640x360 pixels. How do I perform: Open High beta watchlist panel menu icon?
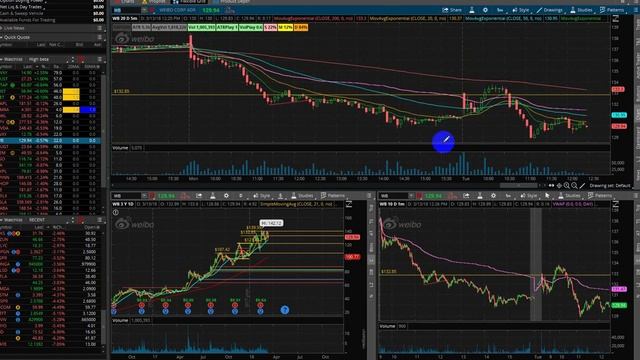coord(100,60)
